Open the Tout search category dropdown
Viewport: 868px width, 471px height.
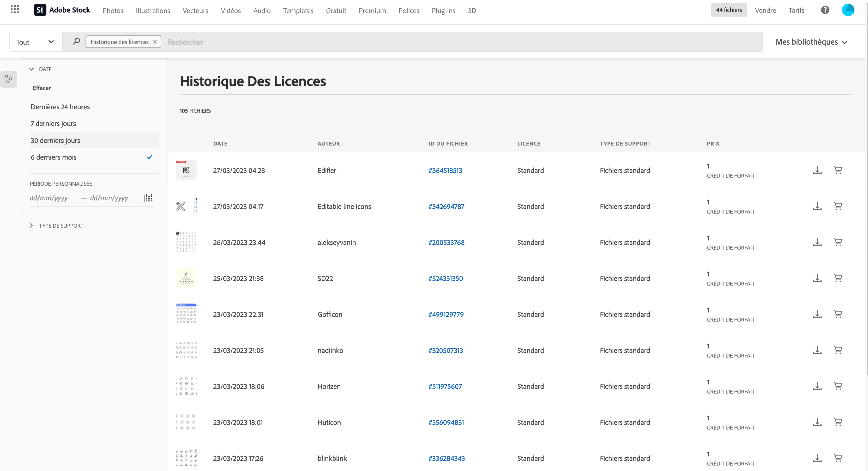35,42
